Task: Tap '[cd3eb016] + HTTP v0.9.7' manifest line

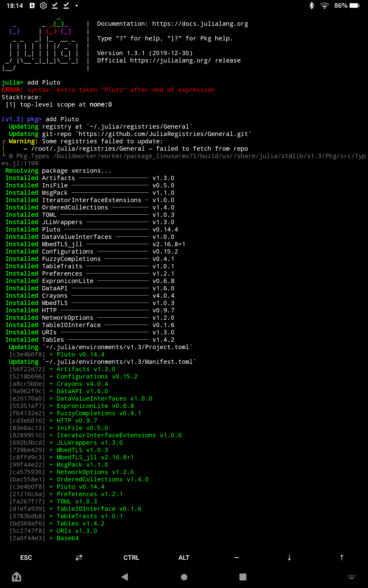Action: [53, 420]
